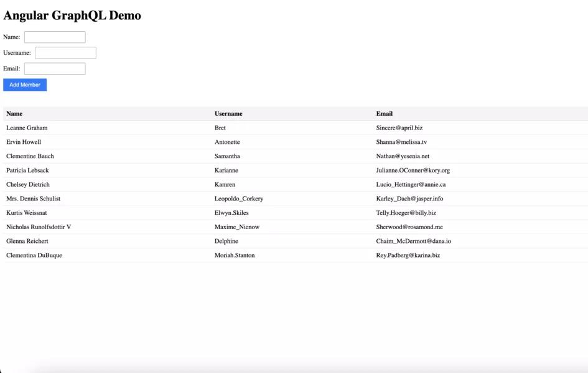Click the email Sherwood@rosamond.me
Viewport: 588px width, 373px height.
pyautogui.click(x=409, y=227)
